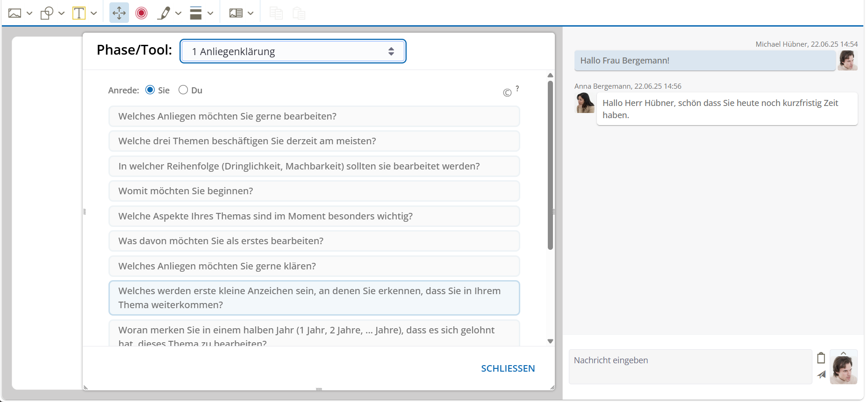Select the move tool with four arrows
This screenshot has width=868, height=402.
(119, 13)
